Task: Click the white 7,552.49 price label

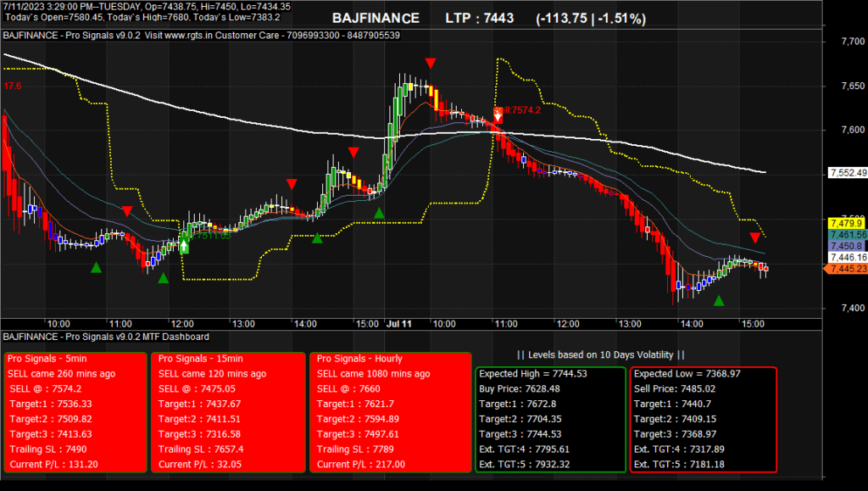Action: click(x=848, y=173)
